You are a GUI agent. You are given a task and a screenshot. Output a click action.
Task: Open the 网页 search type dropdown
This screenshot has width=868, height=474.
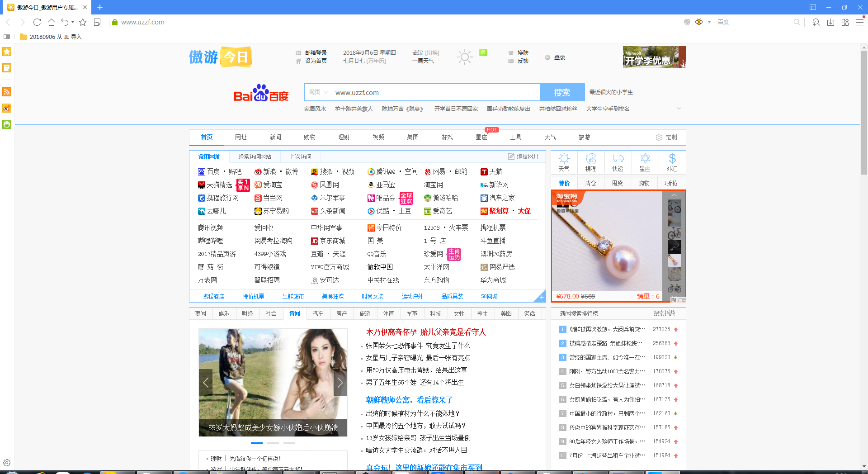318,92
